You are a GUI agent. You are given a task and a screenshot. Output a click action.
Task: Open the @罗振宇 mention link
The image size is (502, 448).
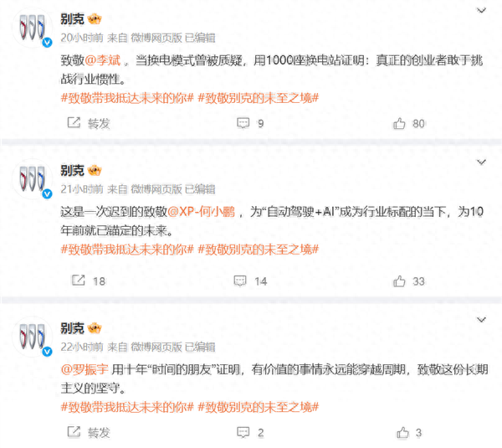pyautogui.click(x=85, y=369)
